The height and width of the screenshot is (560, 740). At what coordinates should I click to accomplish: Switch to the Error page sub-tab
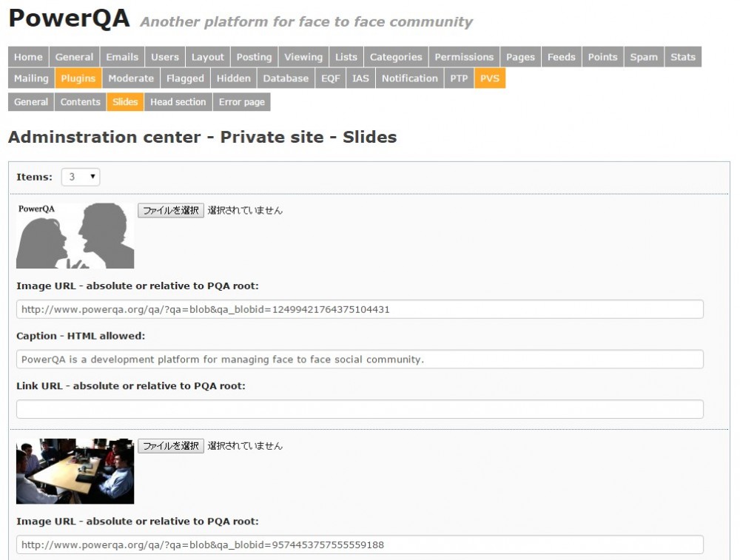tap(241, 102)
